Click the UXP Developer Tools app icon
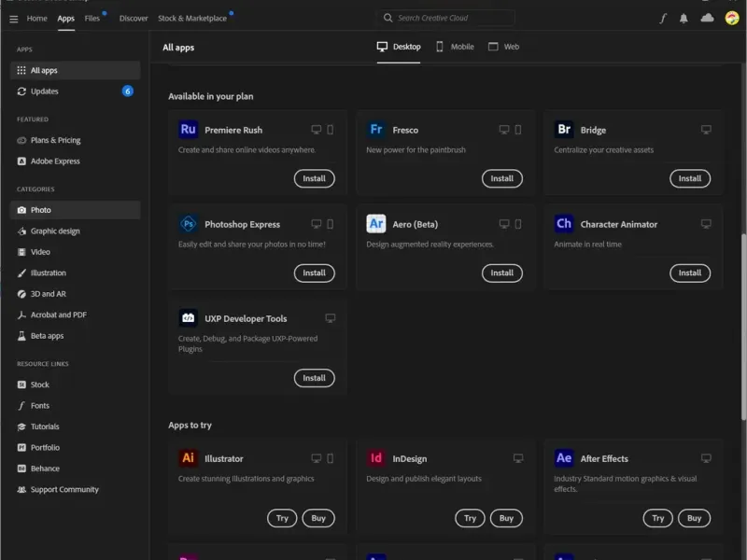Image resolution: width=747 pixels, height=560 pixels. pyautogui.click(x=189, y=317)
